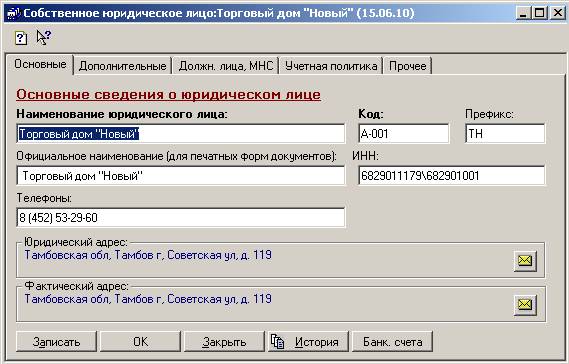
Task: Confirm with the OK button
Action: tap(140, 341)
